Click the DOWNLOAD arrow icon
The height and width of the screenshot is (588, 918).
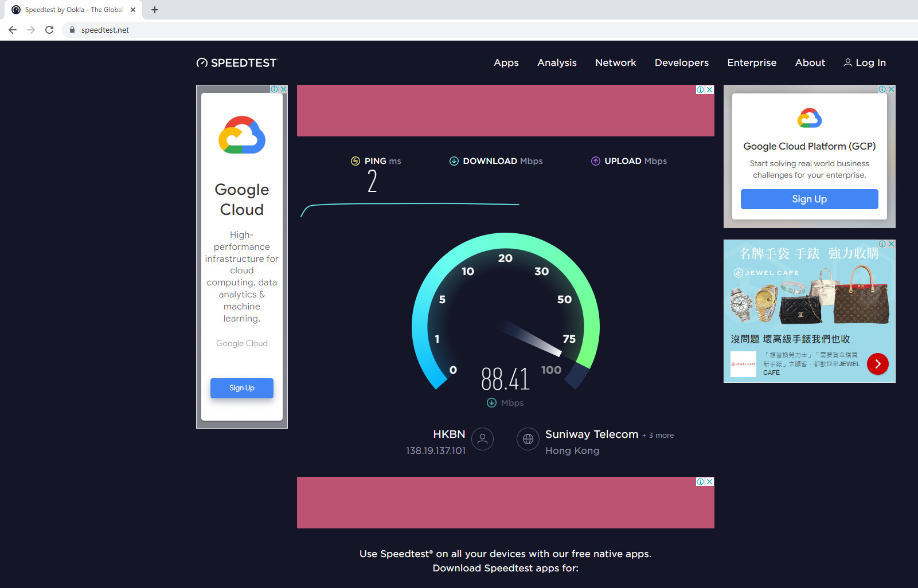[454, 161]
